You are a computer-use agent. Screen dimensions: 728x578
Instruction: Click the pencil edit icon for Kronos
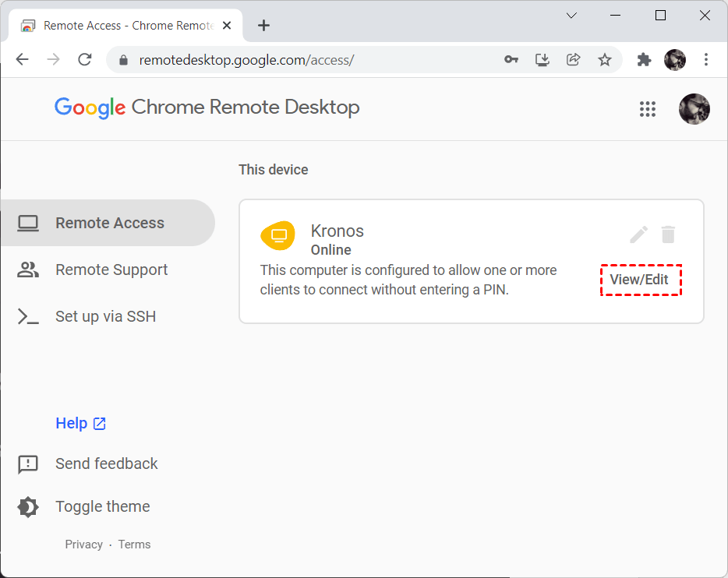(x=639, y=234)
